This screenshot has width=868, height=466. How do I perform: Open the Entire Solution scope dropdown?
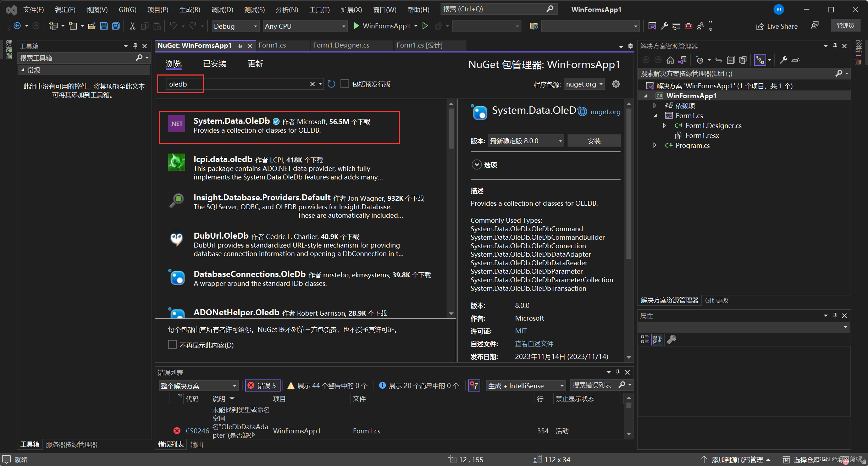pyautogui.click(x=199, y=385)
